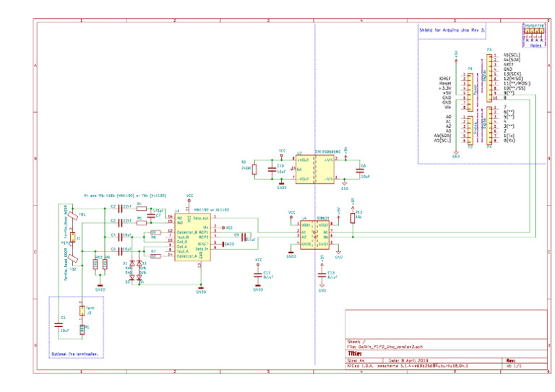
Task: Click capacitor C6 10uF right of U2
Action: (360, 170)
